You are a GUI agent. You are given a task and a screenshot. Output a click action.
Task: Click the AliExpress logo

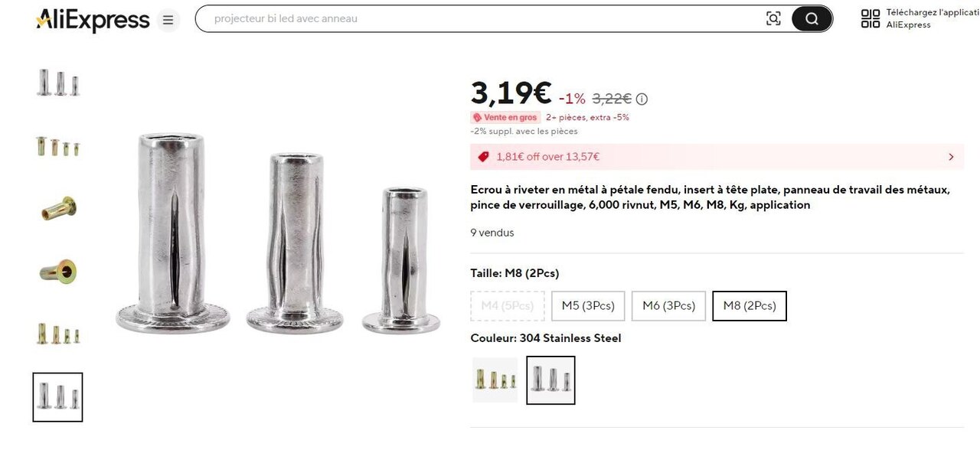click(93, 20)
